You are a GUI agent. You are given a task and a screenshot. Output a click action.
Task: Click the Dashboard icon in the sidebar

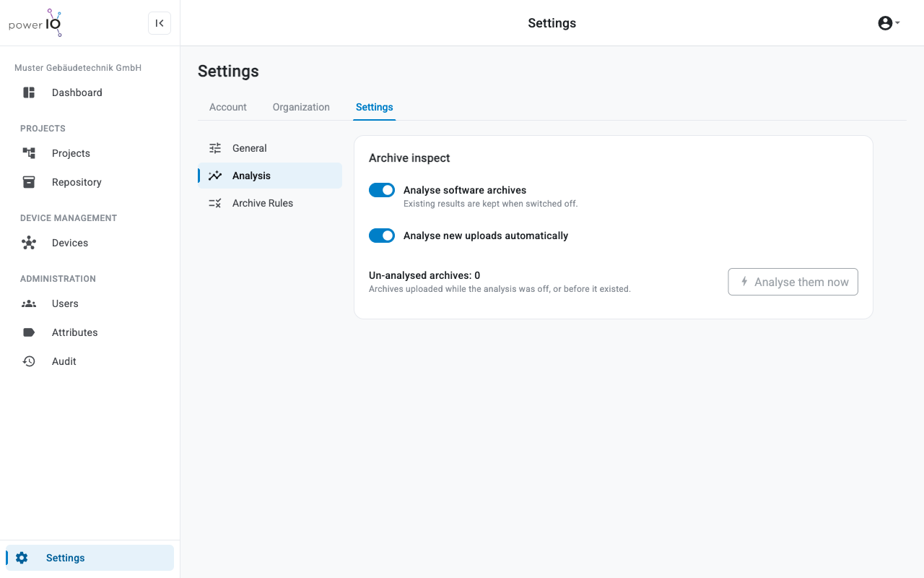[29, 92]
